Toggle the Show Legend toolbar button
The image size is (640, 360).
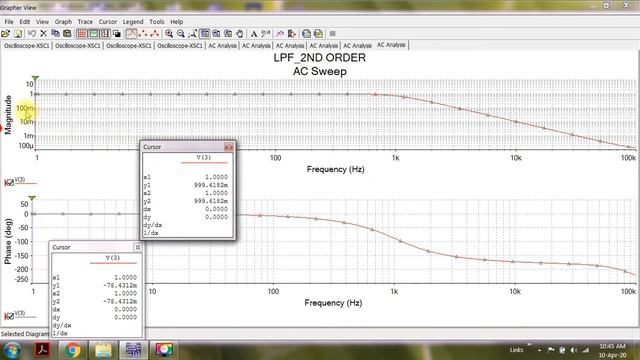coord(93,34)
